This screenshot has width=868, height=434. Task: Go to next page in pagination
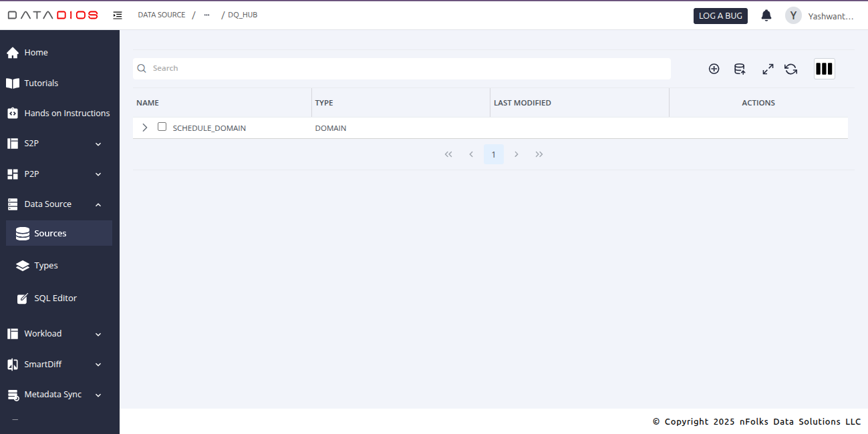[x=517, y=154]
